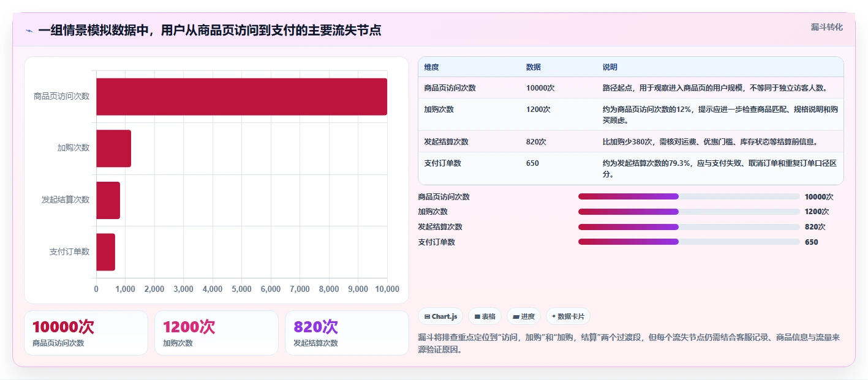
Task: Click the 10,000 tick on the chart axis
Action: [387, 289]
